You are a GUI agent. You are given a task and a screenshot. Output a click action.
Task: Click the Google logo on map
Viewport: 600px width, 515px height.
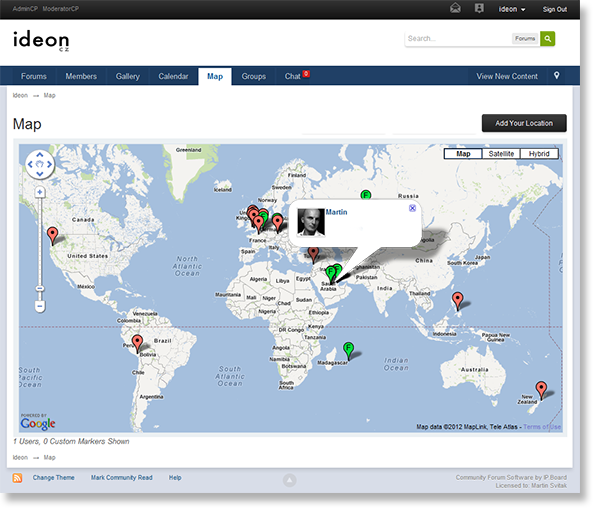pyautogui.click(x=38, y=422)
